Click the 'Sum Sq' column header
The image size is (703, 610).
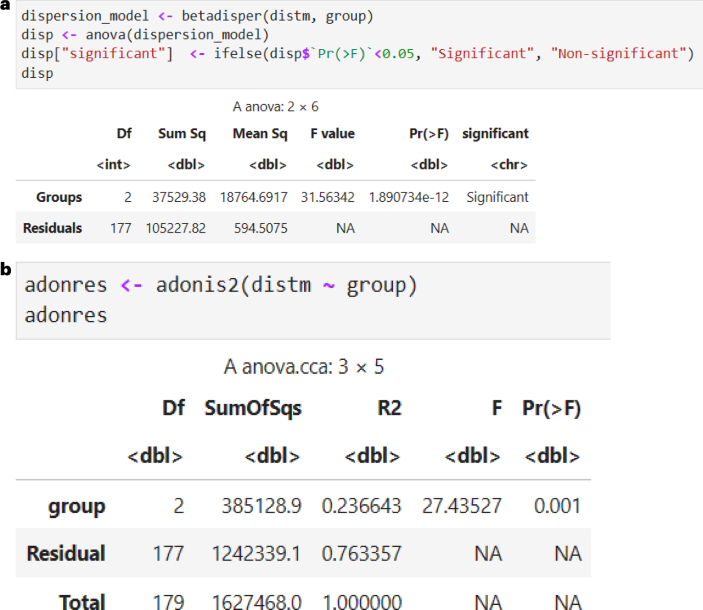click(181, 133)
